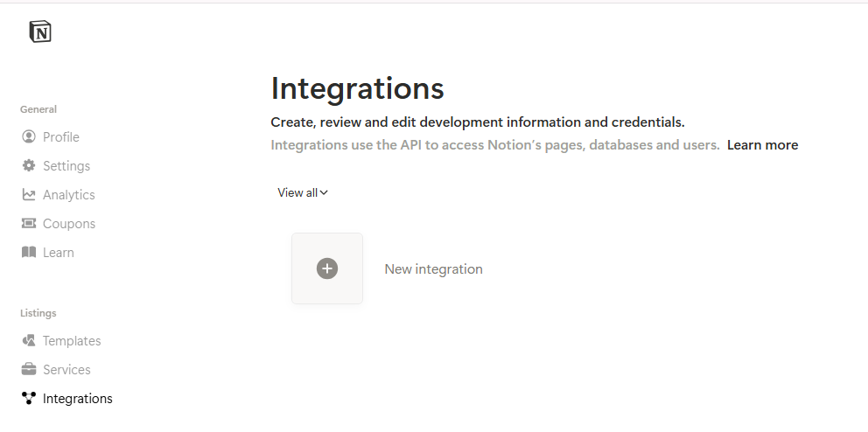868x432 pixels.
Task: Click the Analytics chart icon
Action: click(x=29, y=194)
